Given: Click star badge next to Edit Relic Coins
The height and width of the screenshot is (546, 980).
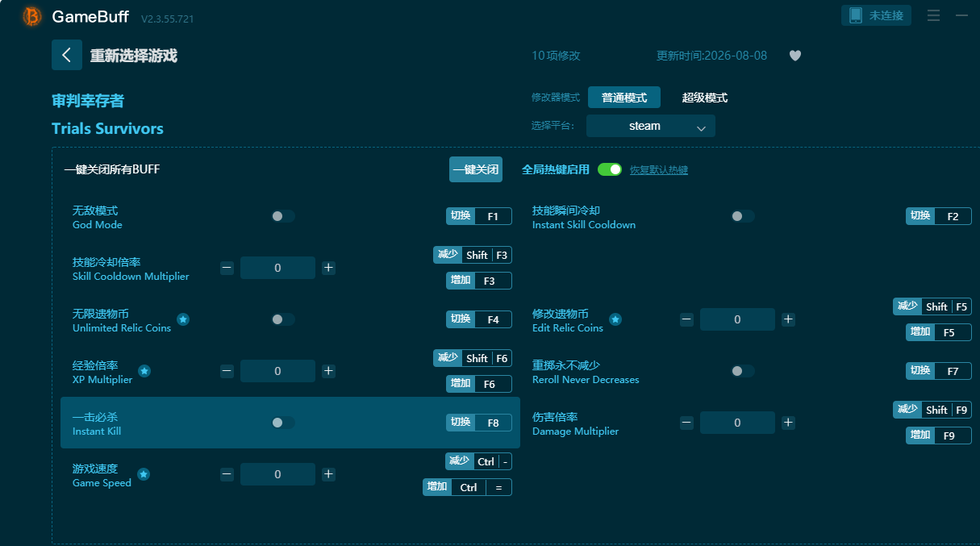Looking at the screenshot, I should 615,319.
